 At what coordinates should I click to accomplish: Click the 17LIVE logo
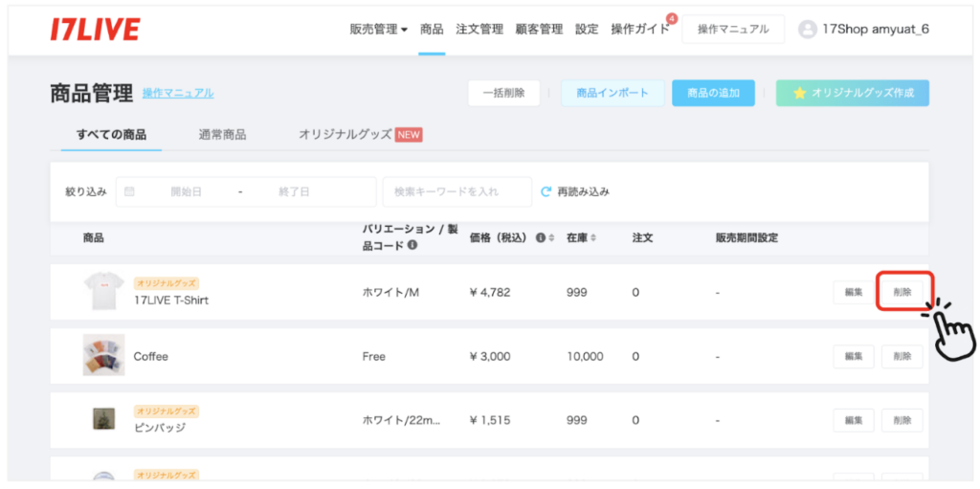95,30
